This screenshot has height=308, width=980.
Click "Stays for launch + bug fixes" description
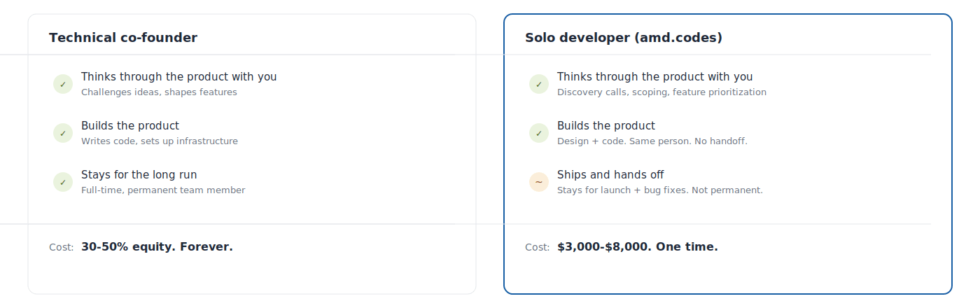click(x=660, y=190)
